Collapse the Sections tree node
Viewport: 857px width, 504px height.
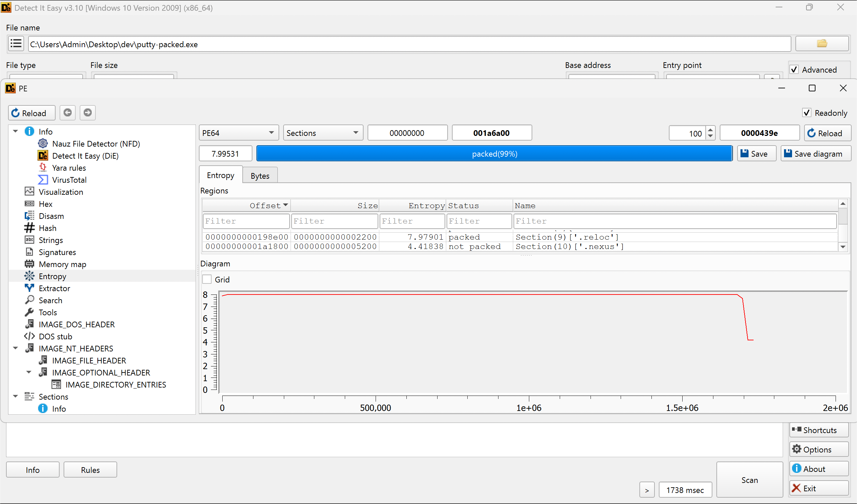pos(15,397)
